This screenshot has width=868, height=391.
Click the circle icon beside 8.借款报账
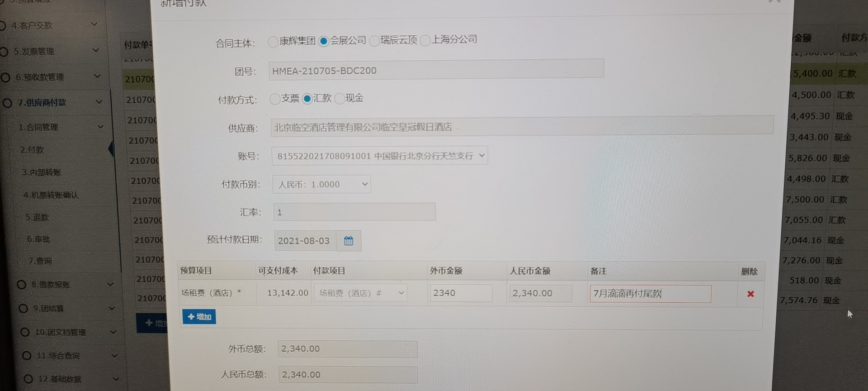(21, 285)
